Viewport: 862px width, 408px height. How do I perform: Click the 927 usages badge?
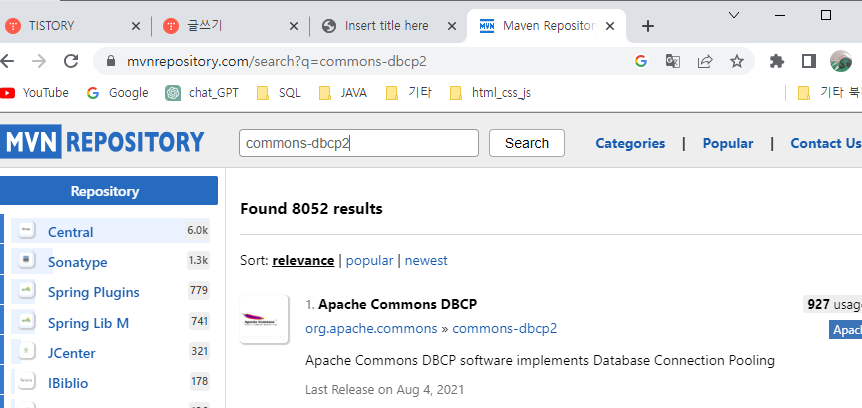coord(832,304)
